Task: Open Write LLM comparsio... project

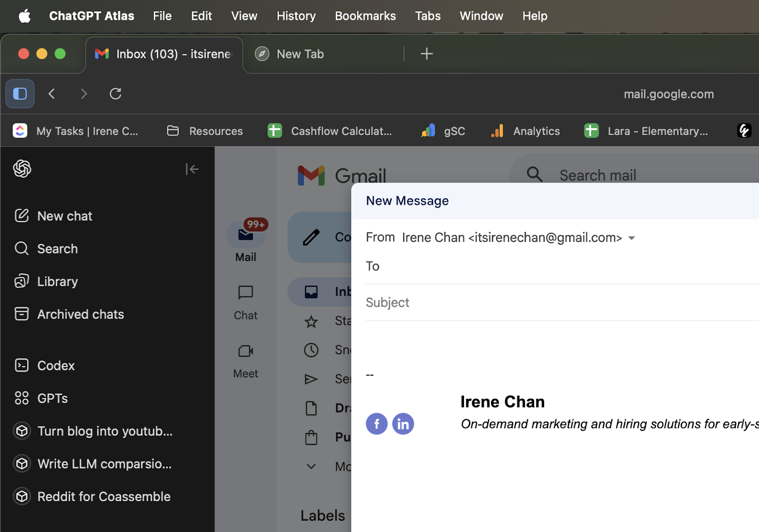Action: point(93,463)
